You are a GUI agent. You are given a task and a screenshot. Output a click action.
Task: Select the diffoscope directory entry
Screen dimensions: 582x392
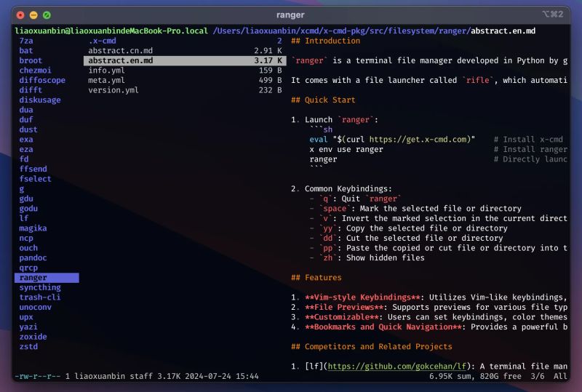click(42, 80)
